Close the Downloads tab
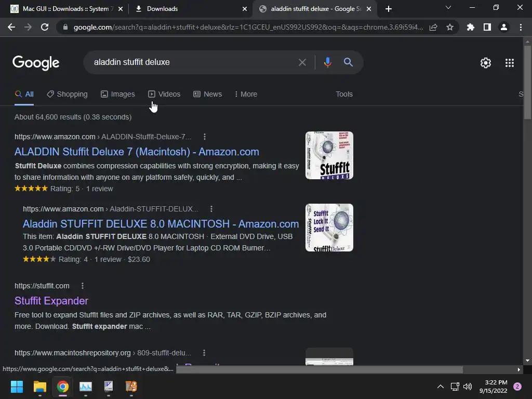 [x=245, y=9]
